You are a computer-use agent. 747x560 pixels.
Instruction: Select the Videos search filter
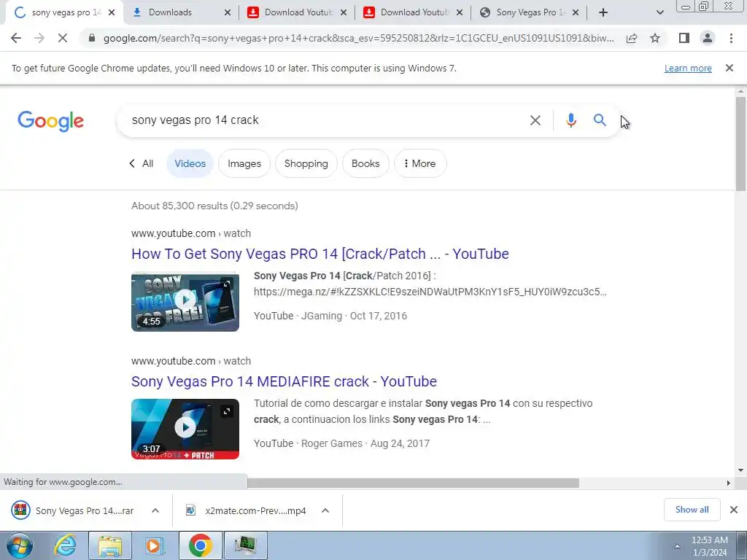[190, 163]
